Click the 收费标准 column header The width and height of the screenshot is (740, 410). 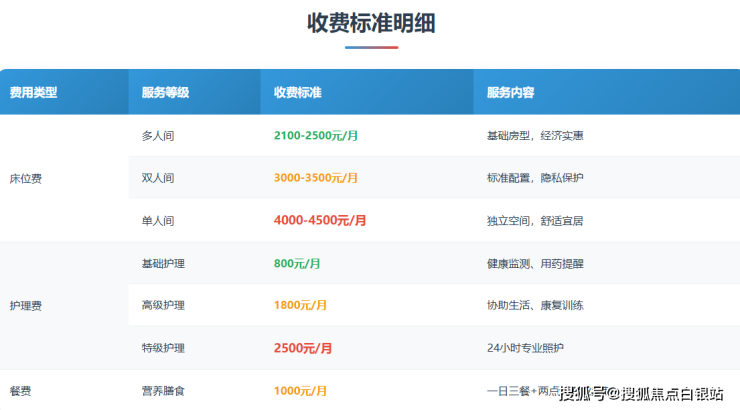pyautogui.click(x=297, y=92)
